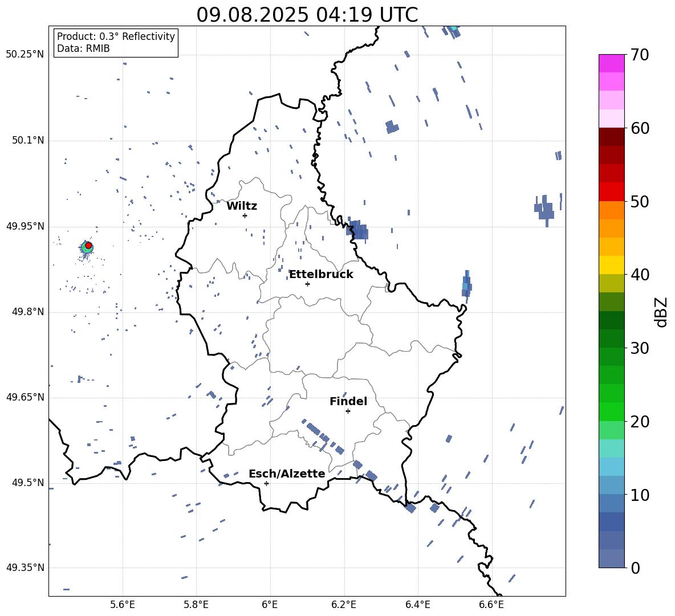Click the 50 colorbar tick label
This screenshot has height=616, width=675.
640,201
